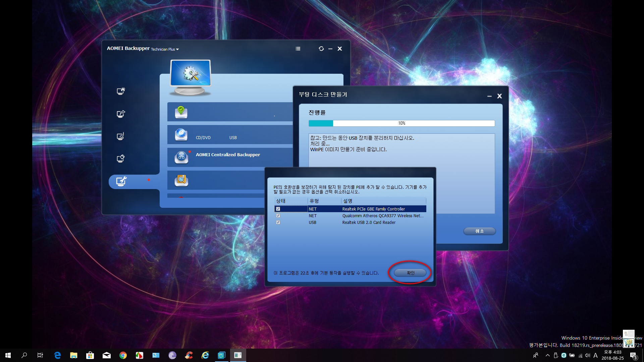
Task: Click the CD/DVD label in AOMEI utilities
Action: (203, 138)
